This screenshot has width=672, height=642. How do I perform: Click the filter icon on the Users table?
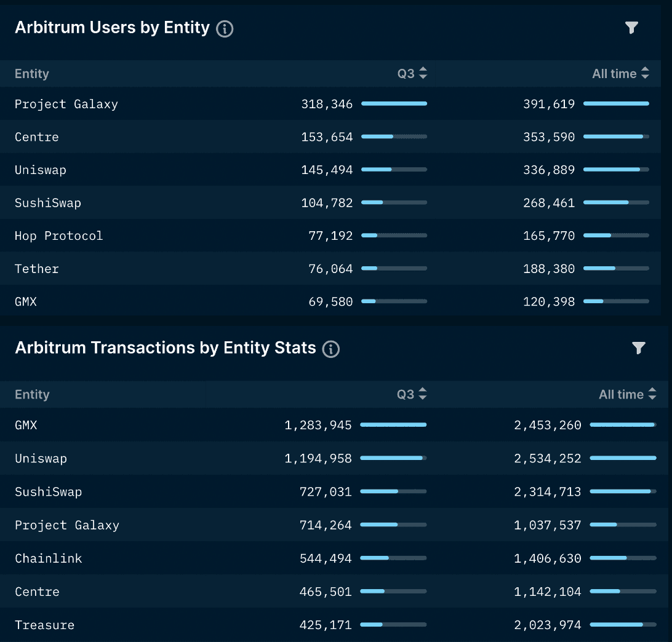click(x=631, y=27)
